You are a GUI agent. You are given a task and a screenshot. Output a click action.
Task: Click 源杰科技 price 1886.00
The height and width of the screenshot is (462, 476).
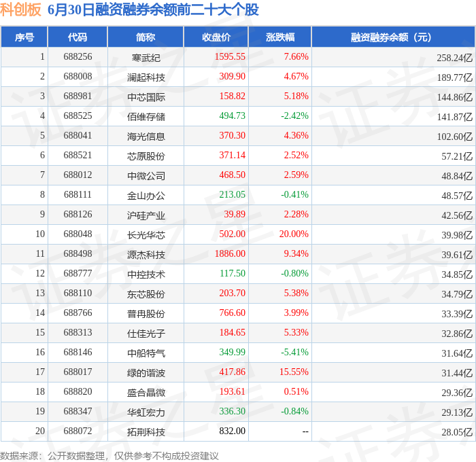(230, 253)
